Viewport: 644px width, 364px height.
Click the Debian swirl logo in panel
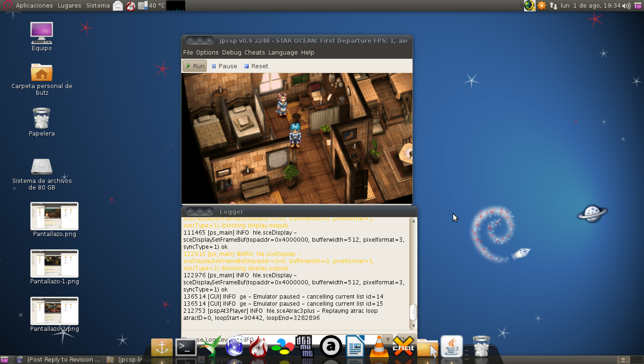point(7,6)
